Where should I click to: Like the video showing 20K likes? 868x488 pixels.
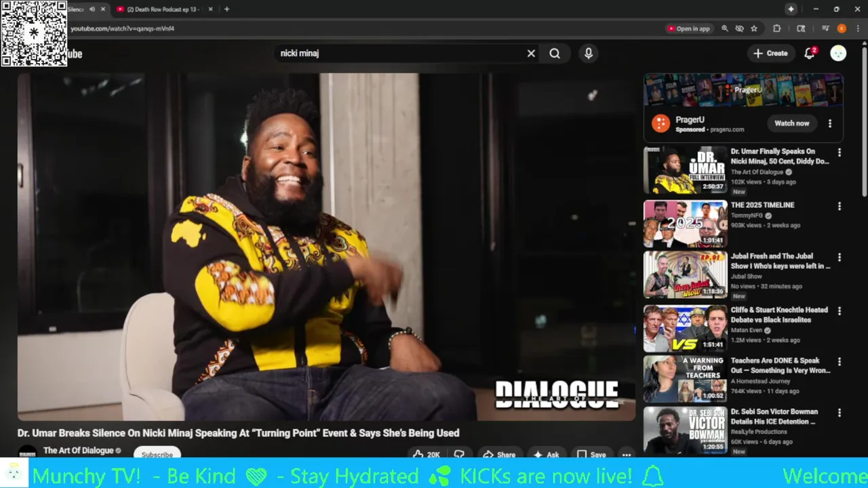click(x=427, y=454)
